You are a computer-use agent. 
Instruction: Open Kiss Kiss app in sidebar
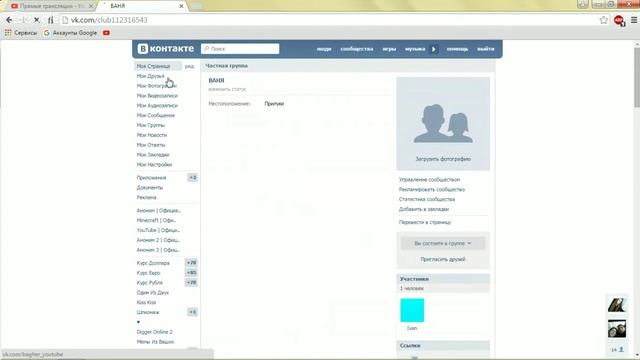146,302
